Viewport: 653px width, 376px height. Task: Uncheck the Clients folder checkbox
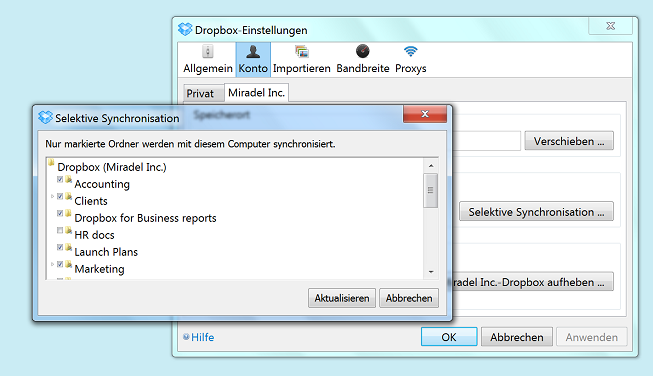[x=60, y=196]
